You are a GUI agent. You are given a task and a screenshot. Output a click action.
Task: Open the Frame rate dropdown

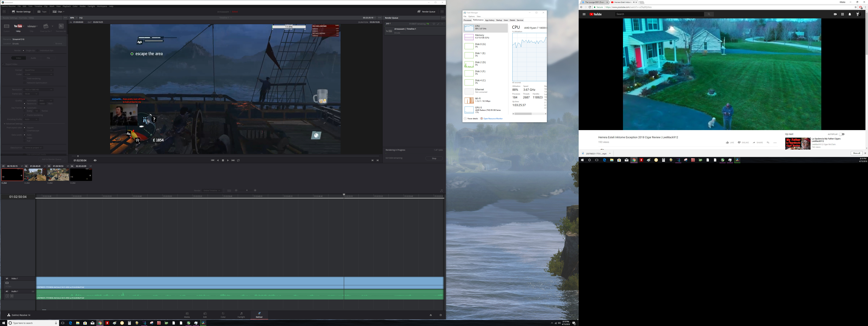[31, 94]
